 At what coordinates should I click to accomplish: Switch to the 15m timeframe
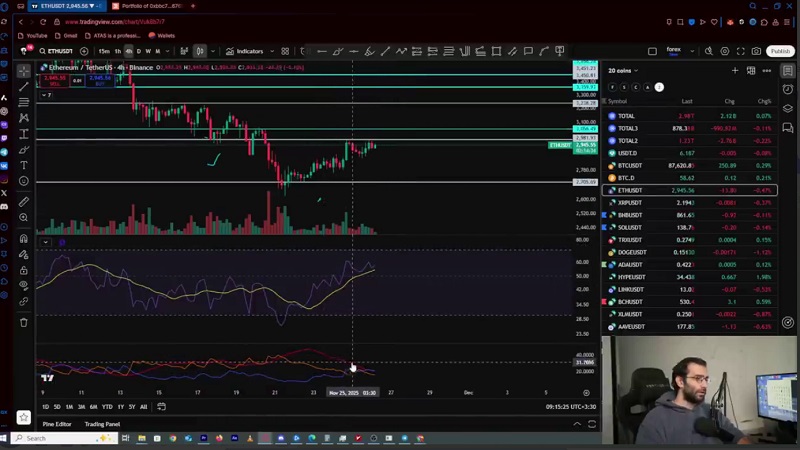(104, 51)
